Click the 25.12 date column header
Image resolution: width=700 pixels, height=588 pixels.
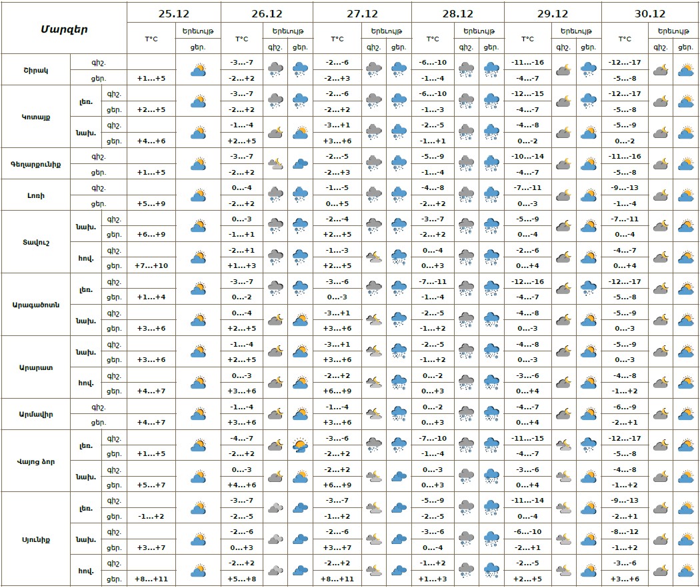click(x=173, y=13)
